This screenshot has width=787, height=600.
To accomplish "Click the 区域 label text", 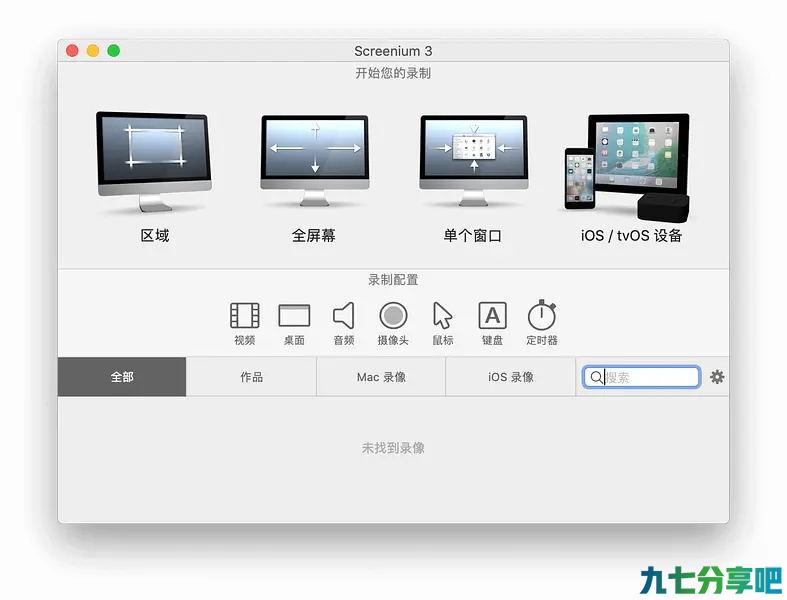I will click(155, 235).
